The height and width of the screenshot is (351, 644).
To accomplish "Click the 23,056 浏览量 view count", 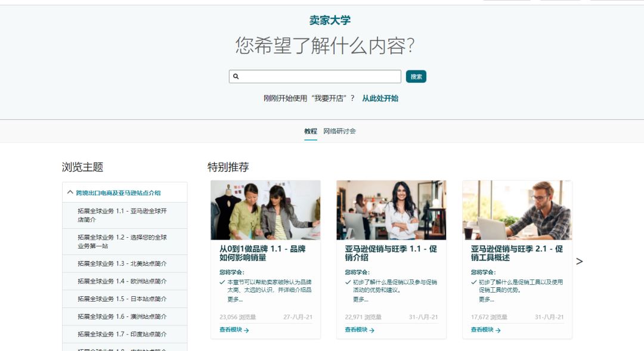I will [x=237, y=317].
